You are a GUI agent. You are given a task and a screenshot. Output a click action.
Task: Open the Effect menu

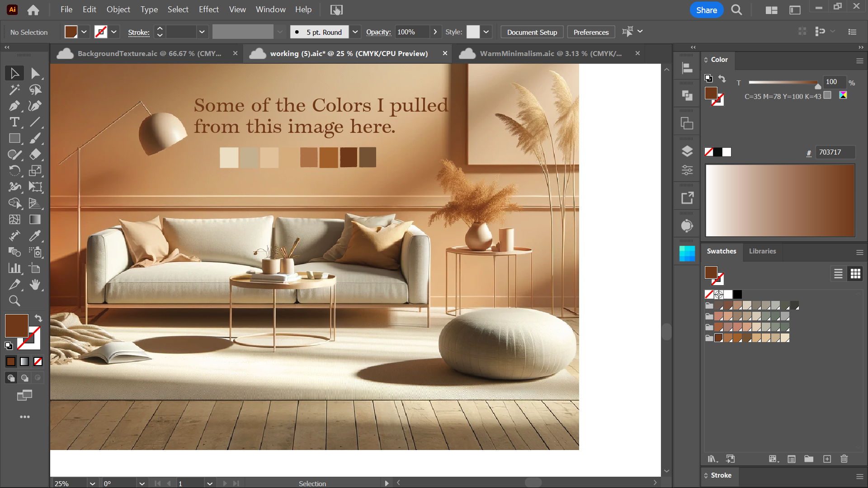pyautogui.click(x=209, y=9)
